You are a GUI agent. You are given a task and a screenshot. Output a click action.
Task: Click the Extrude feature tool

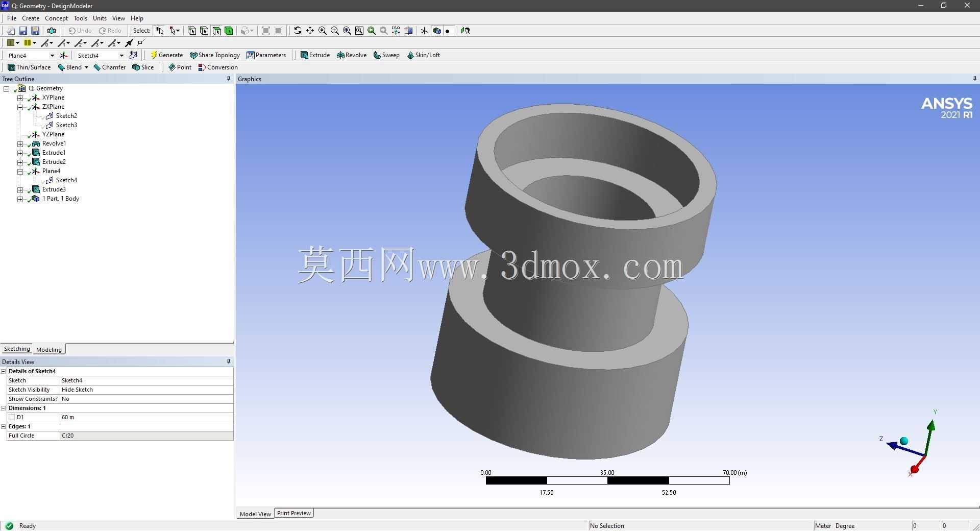coord(315,55)
